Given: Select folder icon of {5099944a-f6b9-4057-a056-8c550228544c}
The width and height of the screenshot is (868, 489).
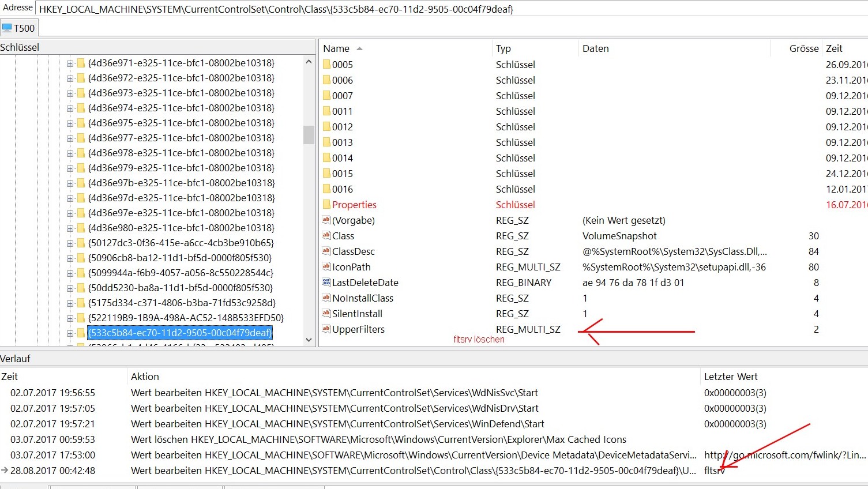Looking at the screenshot, I should [81, 273].
